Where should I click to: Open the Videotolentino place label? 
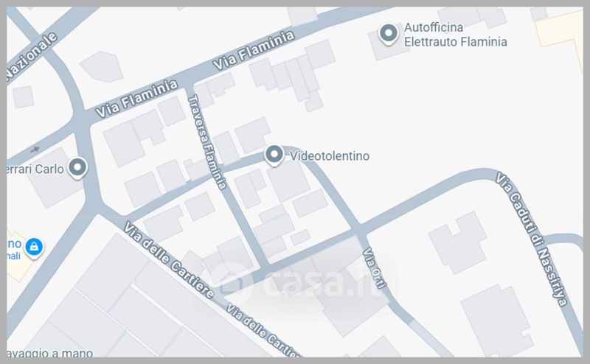coord(330,155)
